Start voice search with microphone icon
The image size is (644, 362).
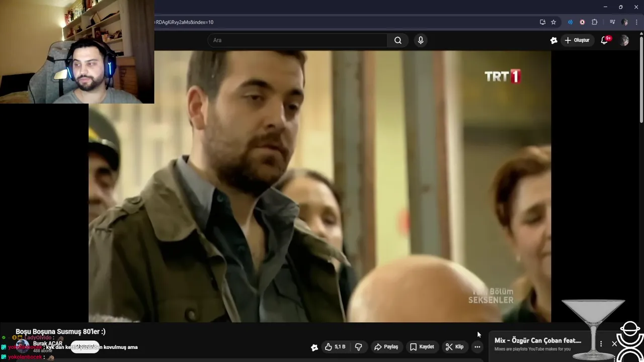click(421, 40)
